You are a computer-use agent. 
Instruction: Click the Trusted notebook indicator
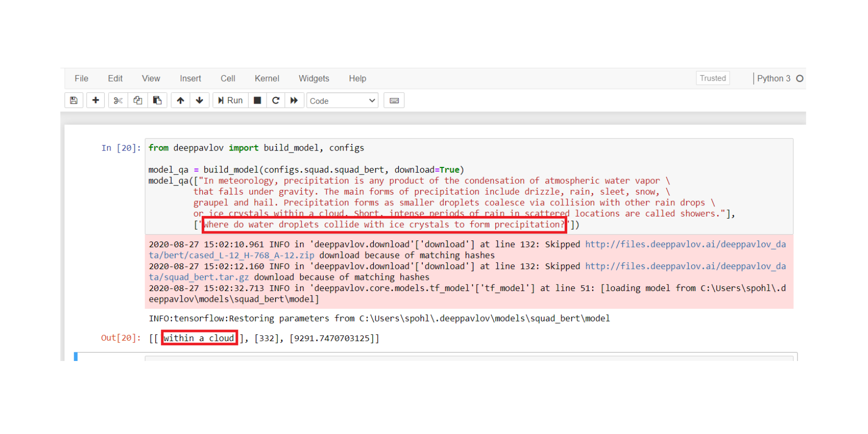pos(713,78)
